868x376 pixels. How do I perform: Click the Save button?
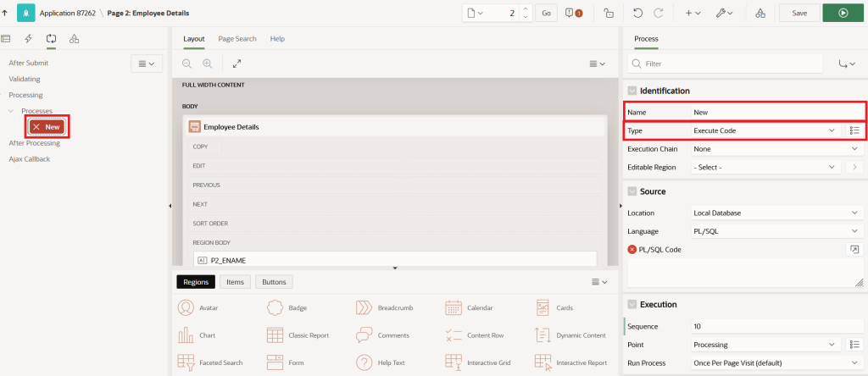(799, 13)
